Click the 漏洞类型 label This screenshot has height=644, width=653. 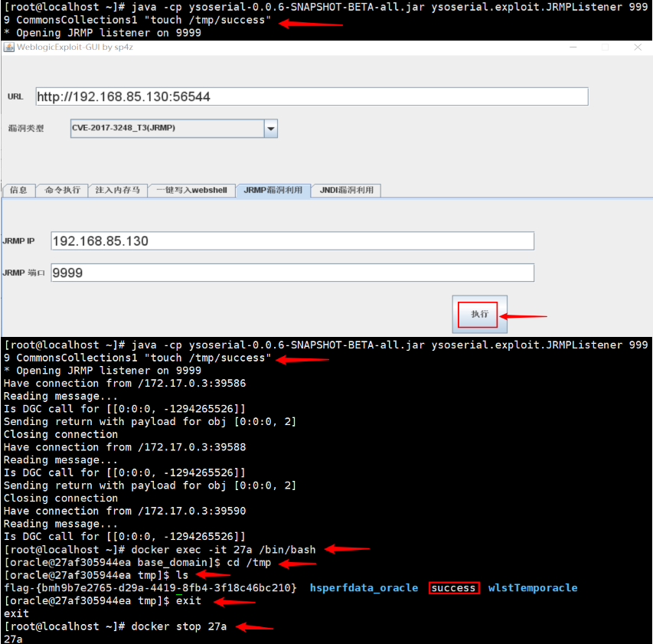point(26,129)
